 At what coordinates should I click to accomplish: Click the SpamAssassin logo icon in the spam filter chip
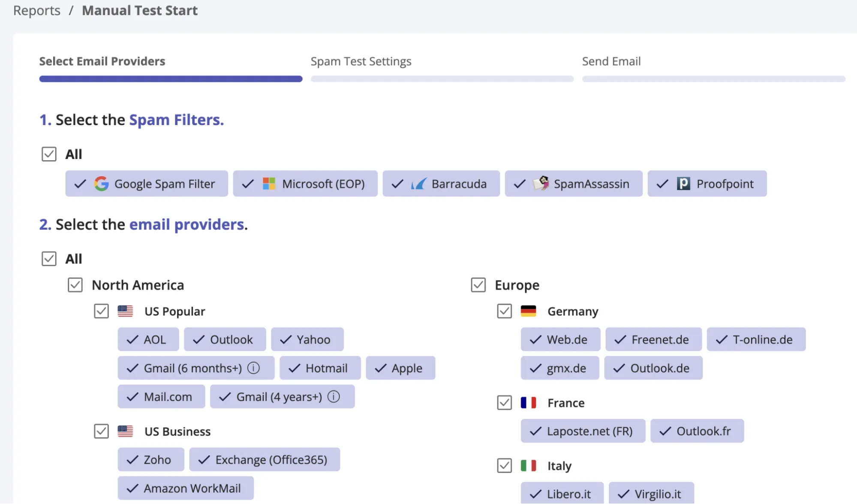click(541, 183)
